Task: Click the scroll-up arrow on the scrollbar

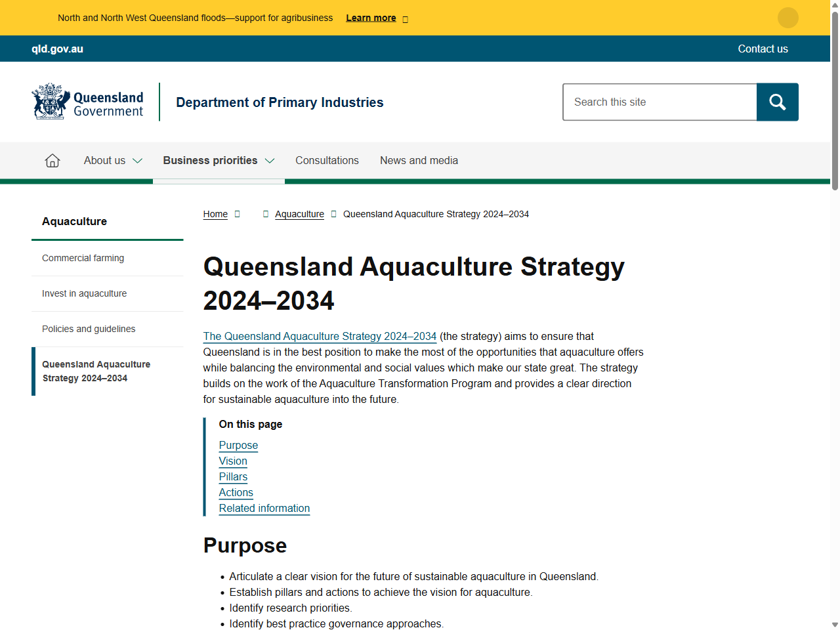Action: (x=834, y=5)
